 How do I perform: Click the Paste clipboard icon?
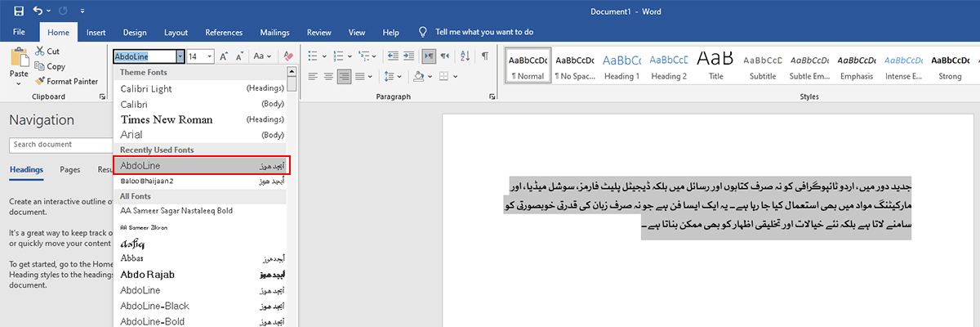(18, 57)
